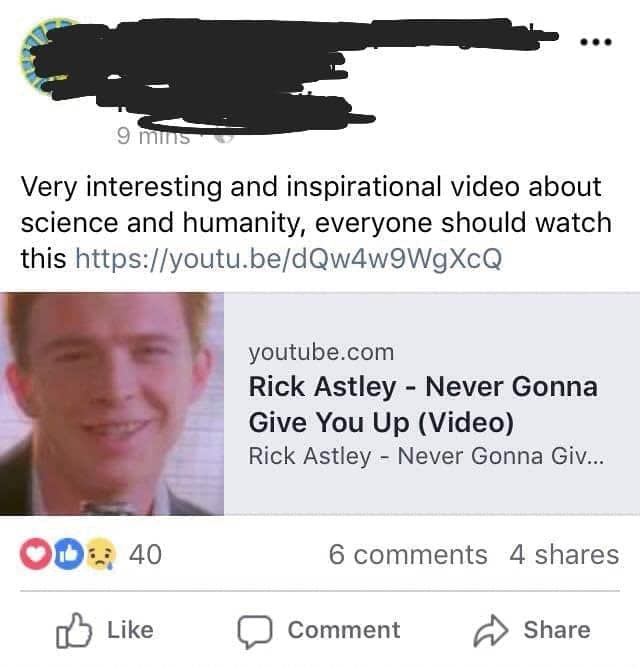Image resolution: width=640 pixels, height=668 pixels.
Task: Click the blue thumbs-up reaction icon
Action: tap(69, 554)
